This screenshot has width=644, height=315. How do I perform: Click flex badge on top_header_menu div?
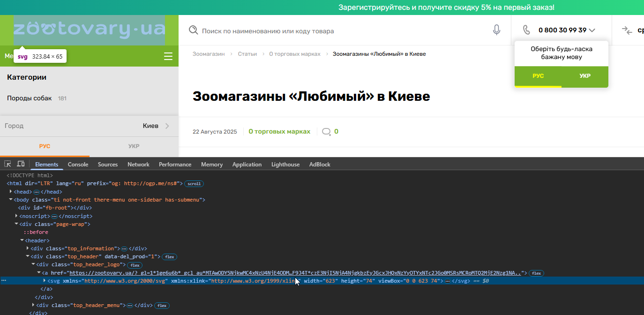(x=162, y=305)
